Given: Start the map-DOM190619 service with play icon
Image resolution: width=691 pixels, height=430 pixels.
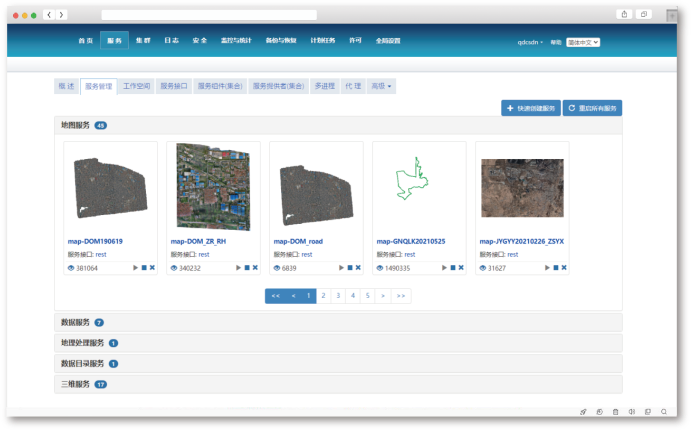Looking at the screenshot, I should pyautogui.click(x=136, y=268).
